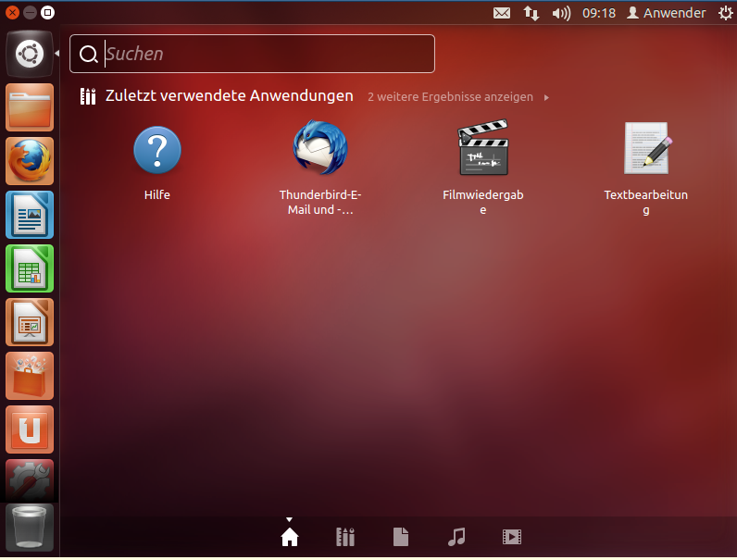Switch to the Videos lens
Viewport: 737px width, 560px height.
(511, 537)
